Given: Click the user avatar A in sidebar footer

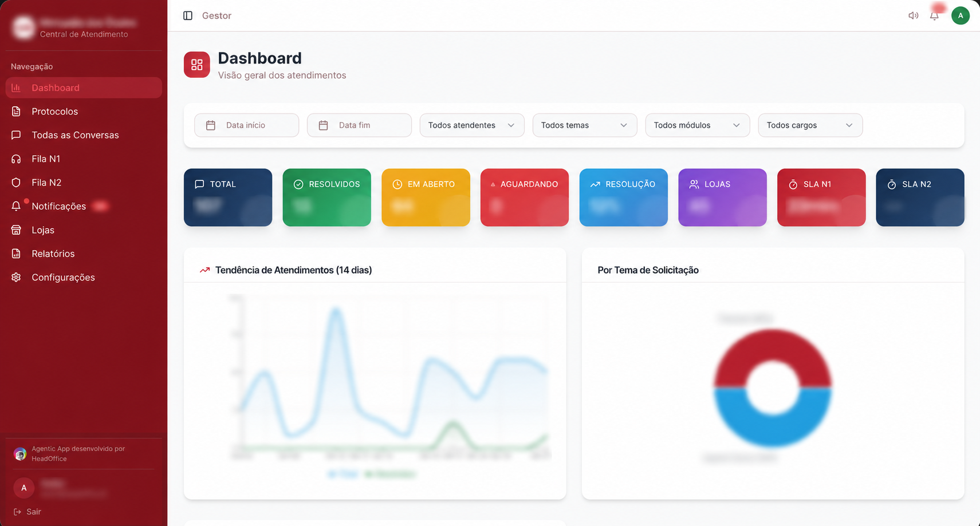Looking at the screenshot, I should pyautogui.click(x=24, y=488).
